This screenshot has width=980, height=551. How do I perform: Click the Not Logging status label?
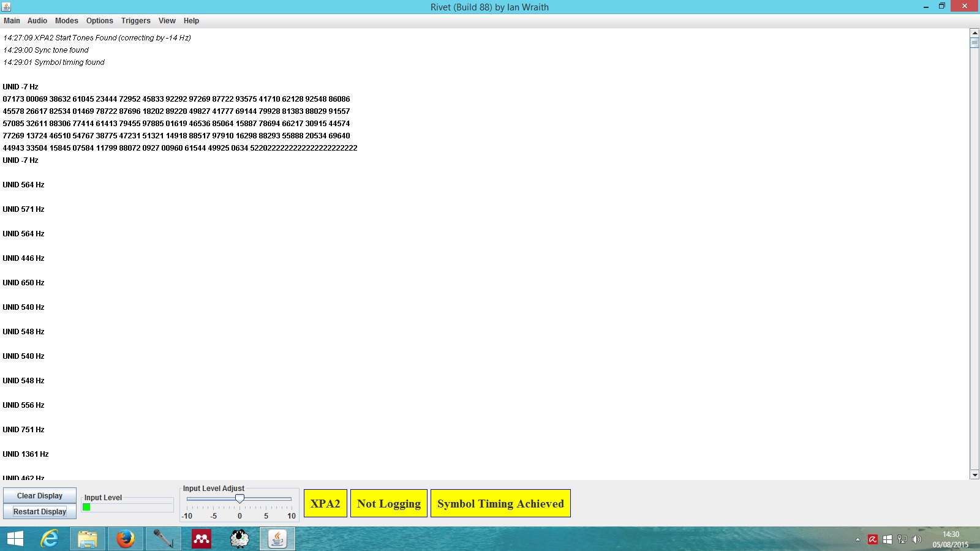click(389, 503)
